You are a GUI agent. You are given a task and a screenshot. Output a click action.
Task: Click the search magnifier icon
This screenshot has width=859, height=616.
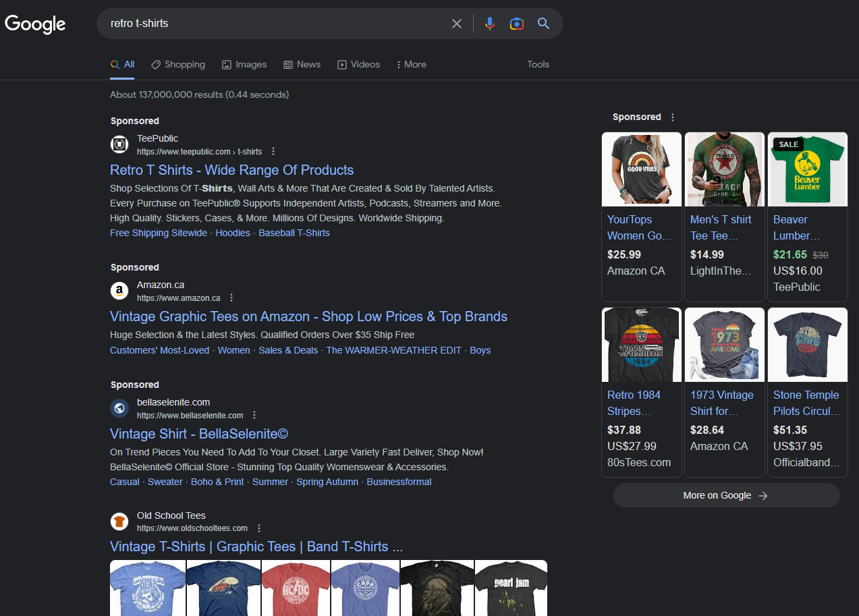tap(543, 23)
